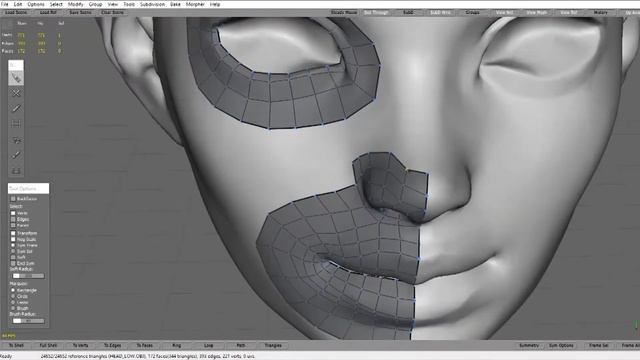This screenshot has height=360, width=640.
Task: Click the yellow FPS counter text
Action: point(9,336)
